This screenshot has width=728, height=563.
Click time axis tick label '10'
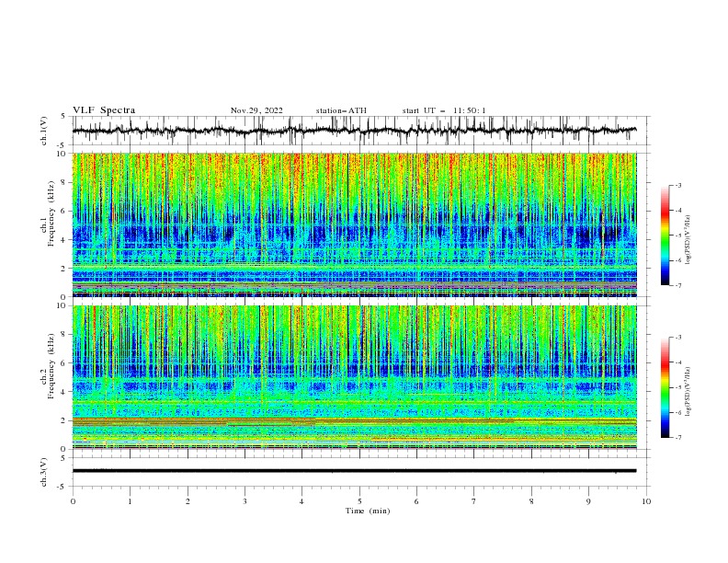pyautogui.click(x=646, y=501)
